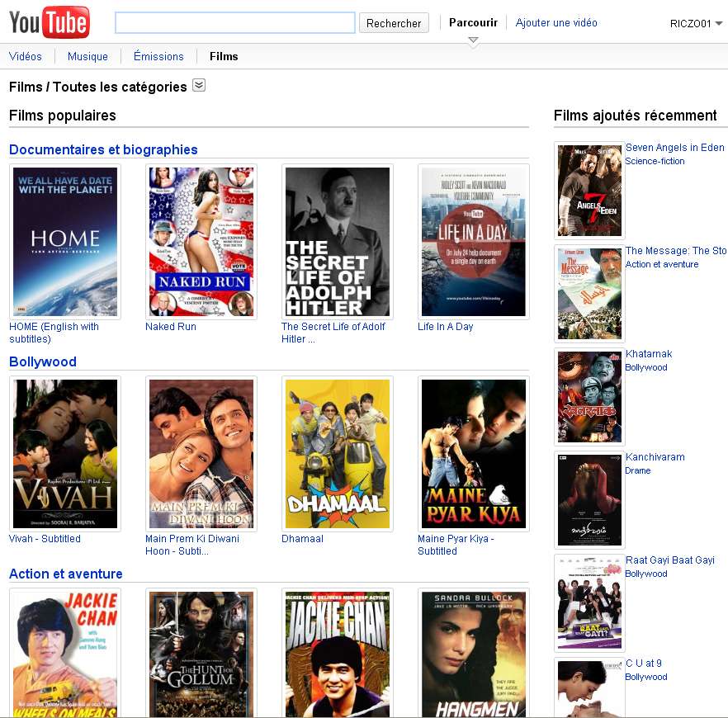This screenshot has height=718, width=728.
Task: Click the Dhamaal movie poster
Action: [337, 454]
